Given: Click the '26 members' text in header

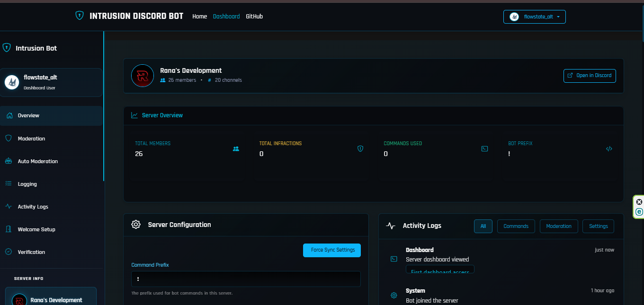Looking at the screenshot, I should click(x=182, y=80).
